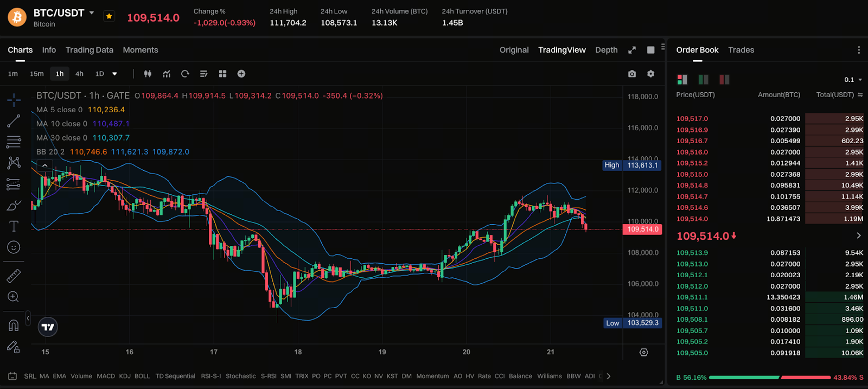868x389 pixels.
Task: Open the indicators menu in chart toolbar
Action: click(x=167, y=74)
